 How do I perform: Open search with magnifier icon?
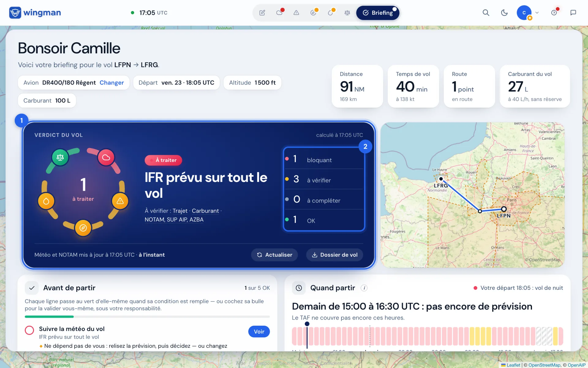pos(486,13)
